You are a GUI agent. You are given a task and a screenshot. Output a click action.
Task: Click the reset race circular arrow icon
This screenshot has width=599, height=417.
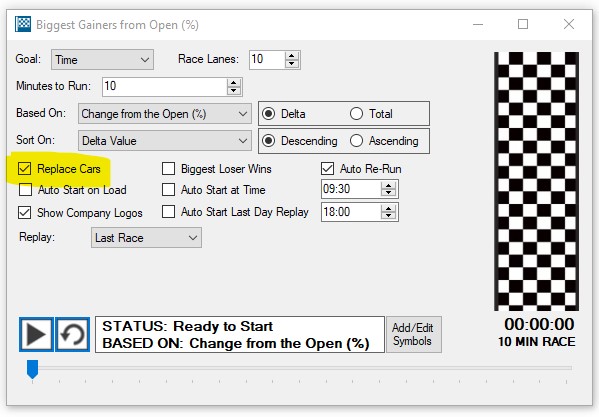pyautogui.click(x=73, y=334)
